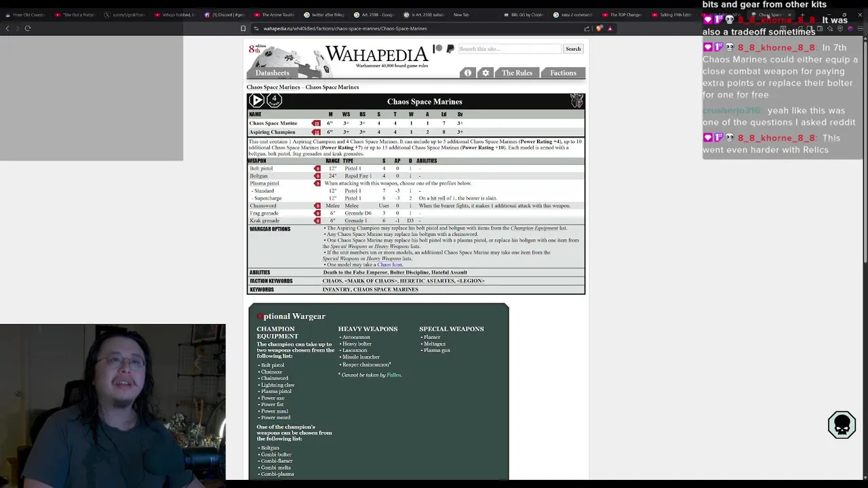Click the page vertical scrollbar

tap(865, 152)
